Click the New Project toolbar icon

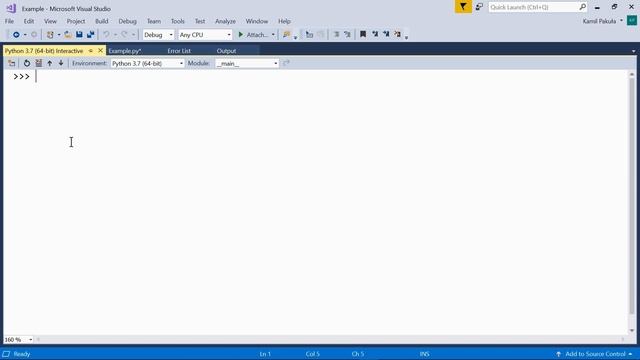click(50, 35)
